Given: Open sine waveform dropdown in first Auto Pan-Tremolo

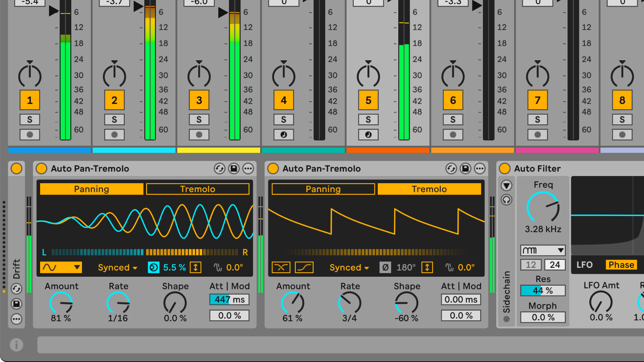Looking at the screenshot, I should coord(61,267).
